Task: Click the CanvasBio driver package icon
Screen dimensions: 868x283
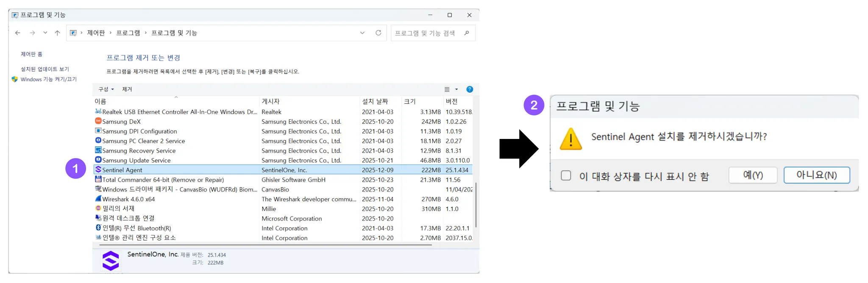Action: (98, 189)
